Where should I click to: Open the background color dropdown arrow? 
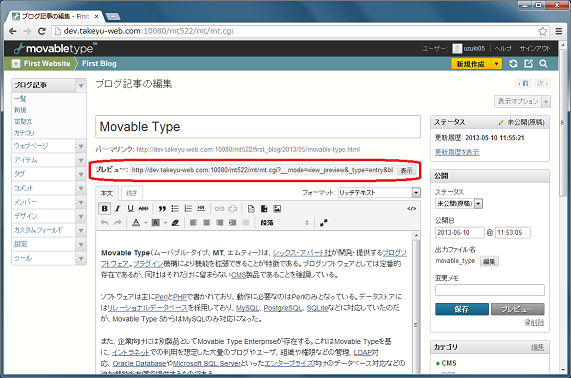(165, 223)
